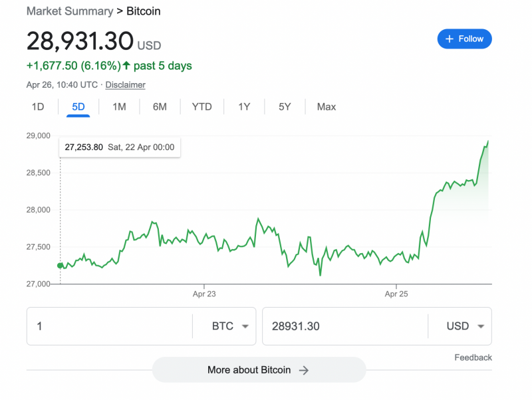This screenshot has width=532, height=400.
Task: Switch chart to 6M range
Action: [160, 107]
